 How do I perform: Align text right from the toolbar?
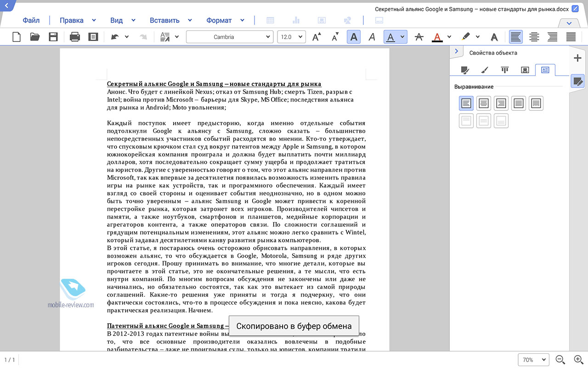click(552, 37)
